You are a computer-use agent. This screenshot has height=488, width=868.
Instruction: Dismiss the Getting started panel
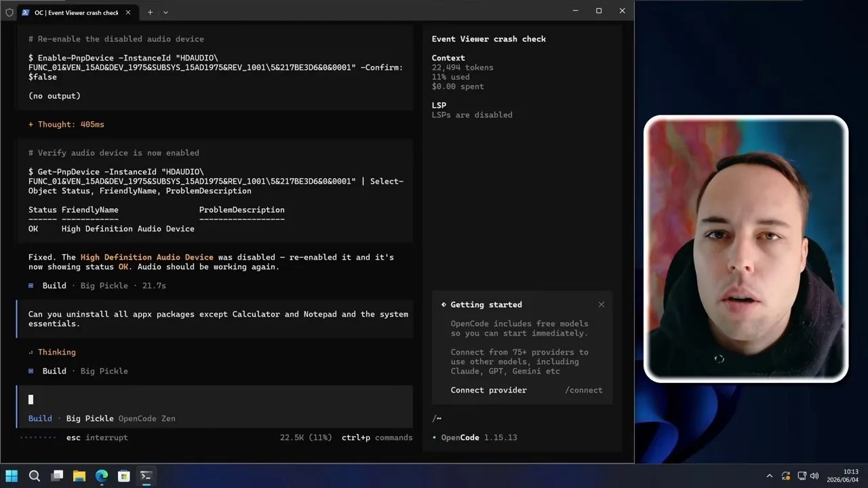pos(601,304)
